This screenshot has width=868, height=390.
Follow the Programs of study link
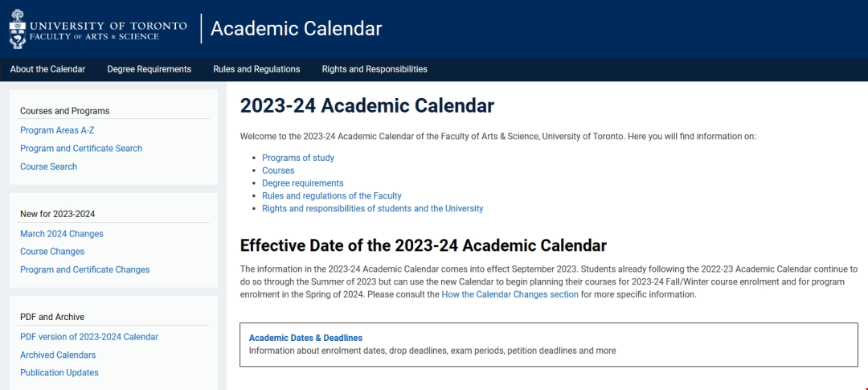[298, 158]
